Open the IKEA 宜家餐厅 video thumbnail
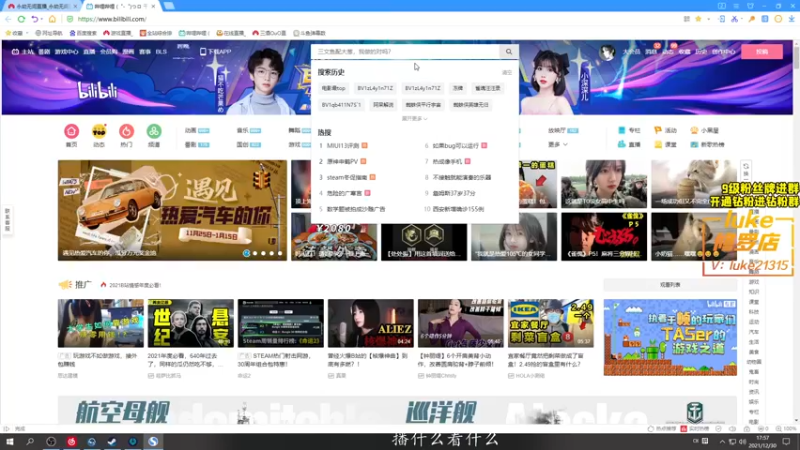 point(551,323)
